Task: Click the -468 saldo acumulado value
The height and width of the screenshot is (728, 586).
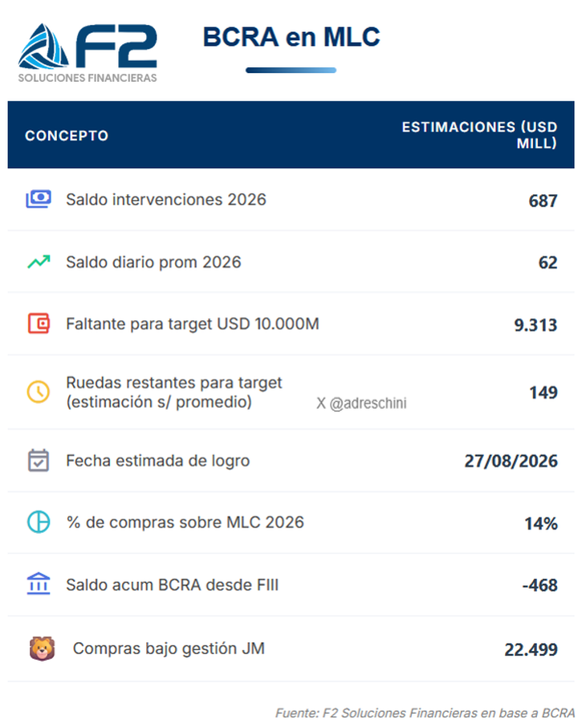Action: (x=539, y=586)
